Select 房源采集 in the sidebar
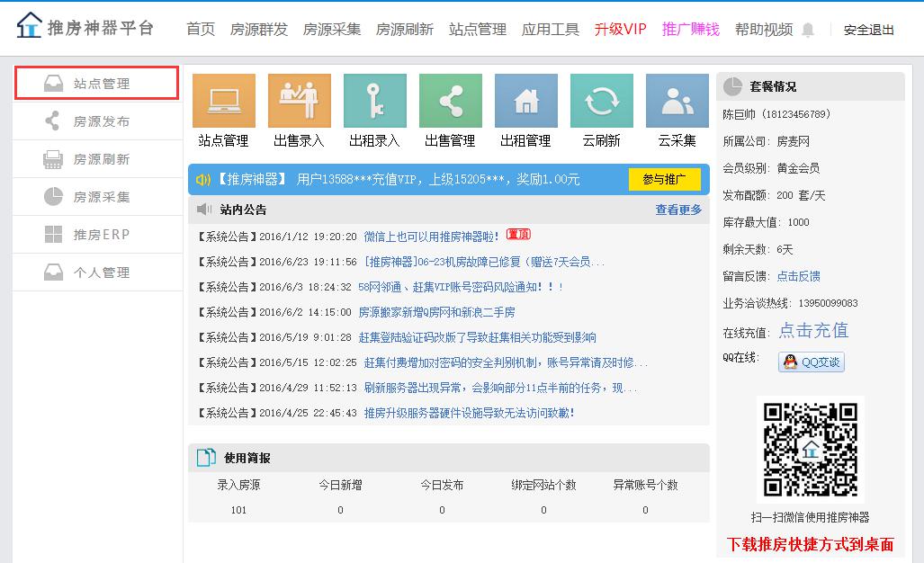The image size is (924, 563). pos(96,197)
